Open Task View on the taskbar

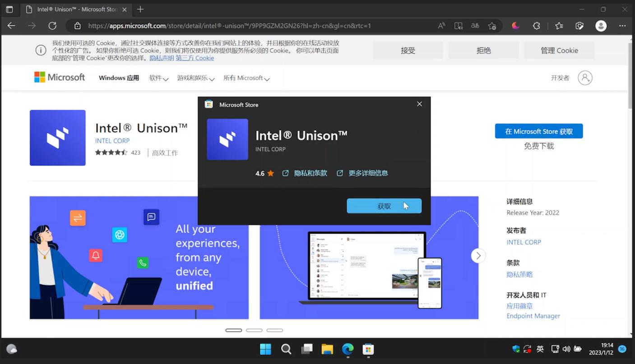tap(307, 349)
